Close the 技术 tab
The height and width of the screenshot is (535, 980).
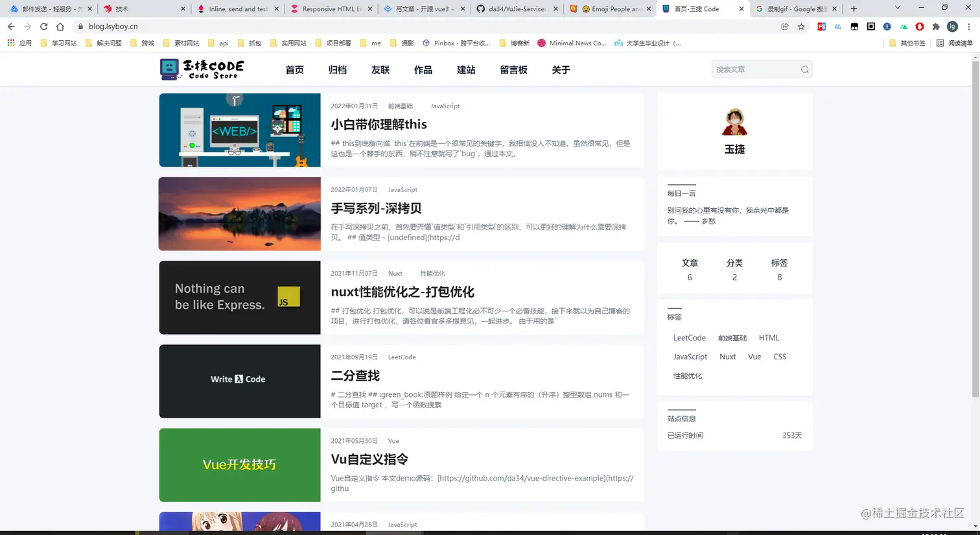(183, 9)
